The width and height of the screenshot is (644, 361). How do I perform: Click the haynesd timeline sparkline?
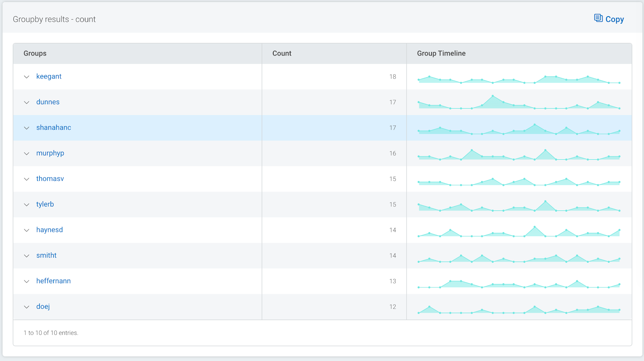point(519,233)
